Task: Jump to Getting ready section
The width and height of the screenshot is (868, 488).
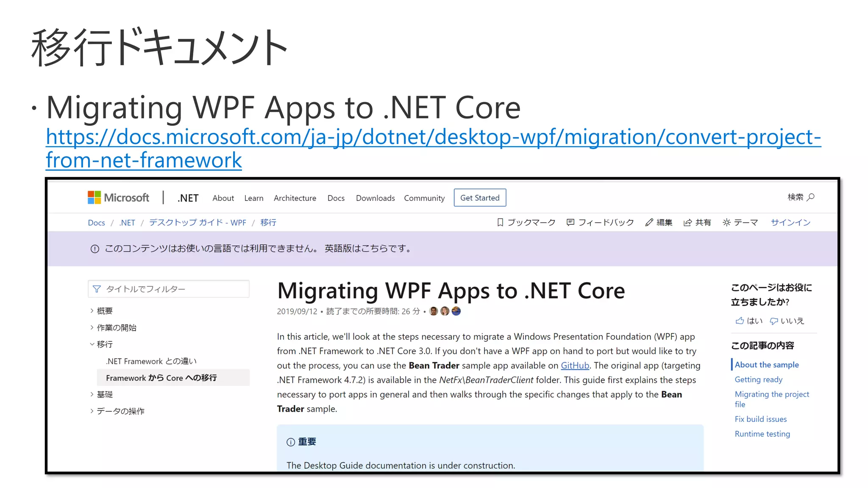Action: tap(759, 380)
